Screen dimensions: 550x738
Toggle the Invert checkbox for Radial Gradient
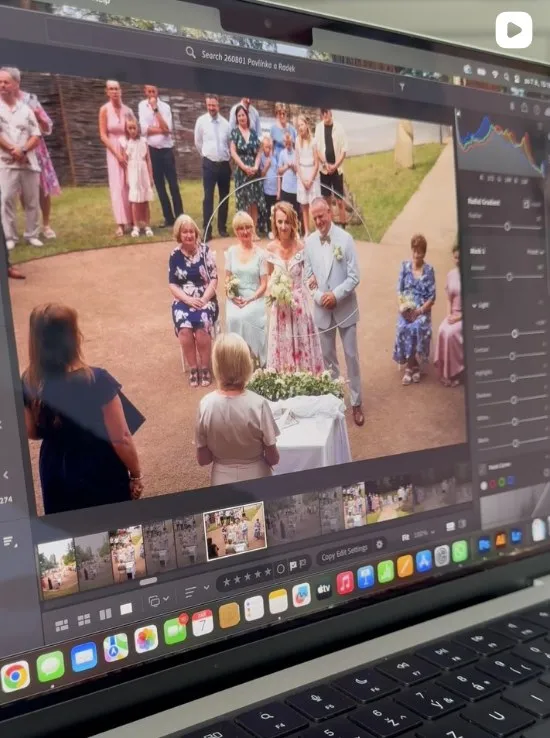tap(526, 203)
